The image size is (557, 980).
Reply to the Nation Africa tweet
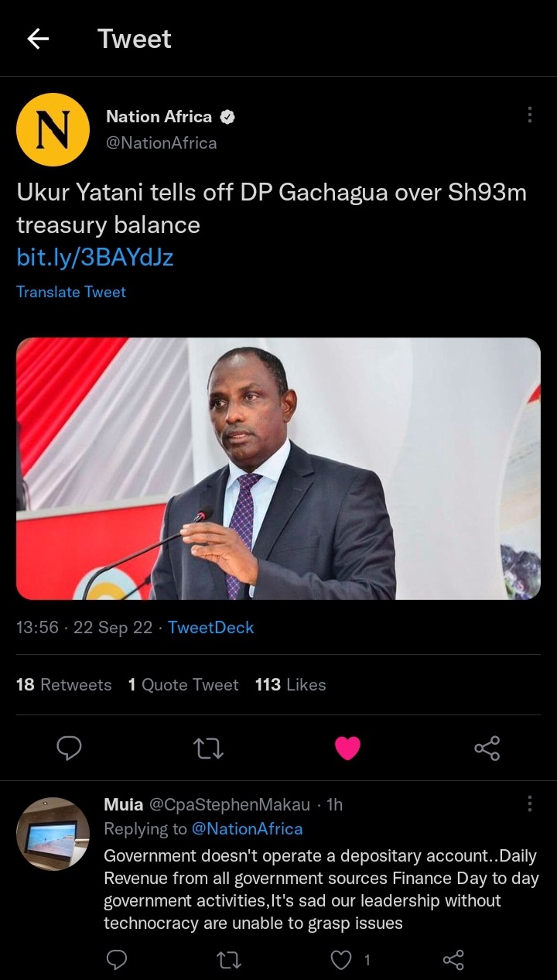70,748
